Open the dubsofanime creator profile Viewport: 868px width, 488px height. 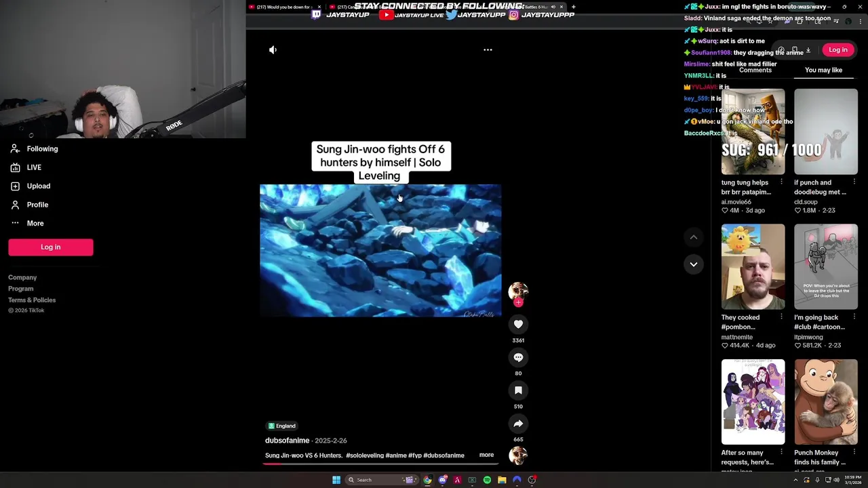tap(287, 441)
